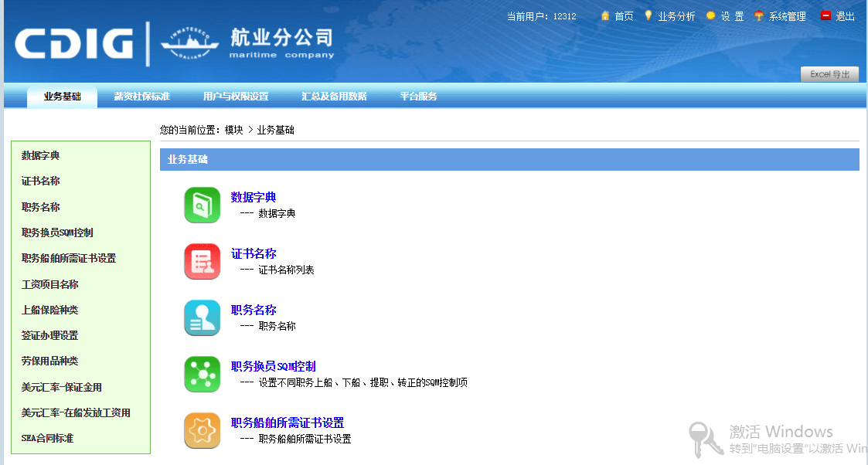This screenshot has width=868, height=465.
Task: Open 系统管理 link in header
Action: point(787,16)
